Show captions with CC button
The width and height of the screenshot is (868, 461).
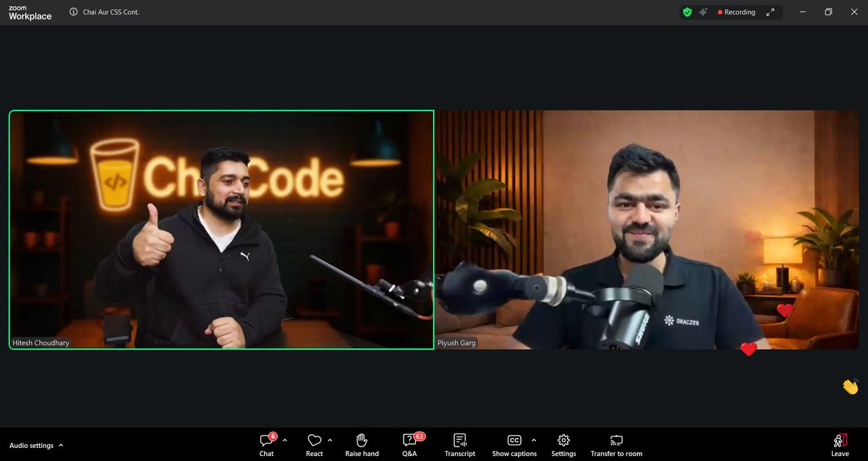point(514,445)
